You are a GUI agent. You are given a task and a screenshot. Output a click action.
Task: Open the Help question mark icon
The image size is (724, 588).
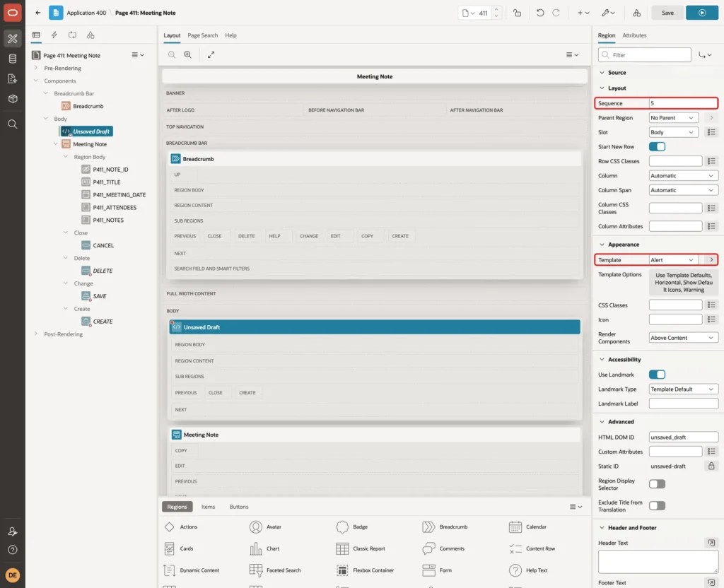(x=13, y=550)
